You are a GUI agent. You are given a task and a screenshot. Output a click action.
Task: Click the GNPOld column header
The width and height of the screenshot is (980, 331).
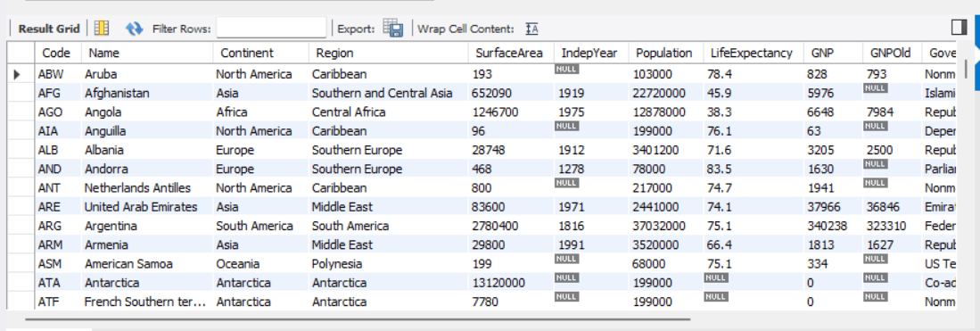click(x=891, y=54)
